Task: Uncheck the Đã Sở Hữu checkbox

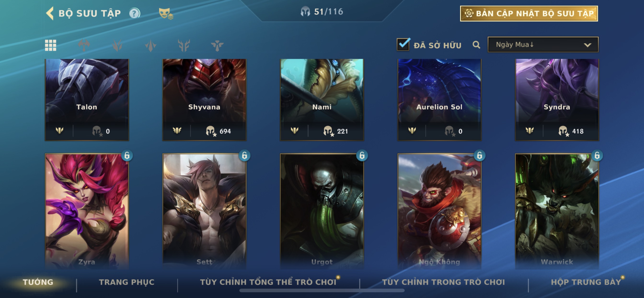Action: coord(403,44)
